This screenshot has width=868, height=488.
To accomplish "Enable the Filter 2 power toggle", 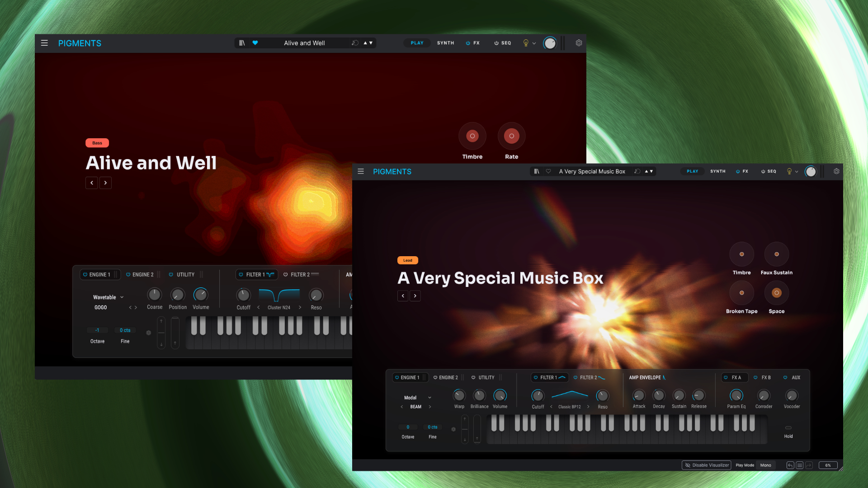I will tap(576, 377).
